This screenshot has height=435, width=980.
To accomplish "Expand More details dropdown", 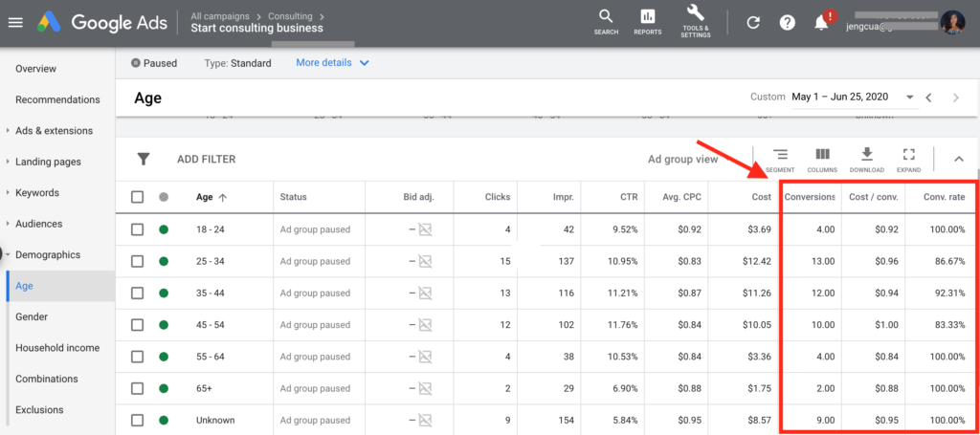I will click(x=332, y=63).
